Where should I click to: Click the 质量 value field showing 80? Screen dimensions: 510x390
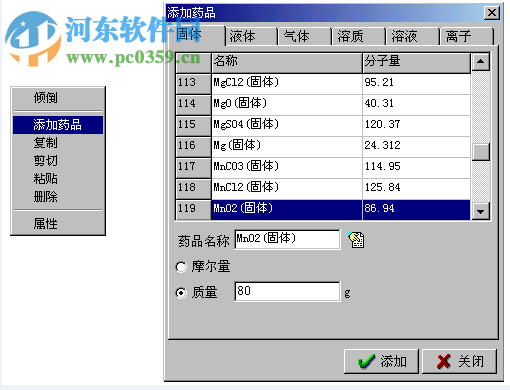tap(287, 291)
